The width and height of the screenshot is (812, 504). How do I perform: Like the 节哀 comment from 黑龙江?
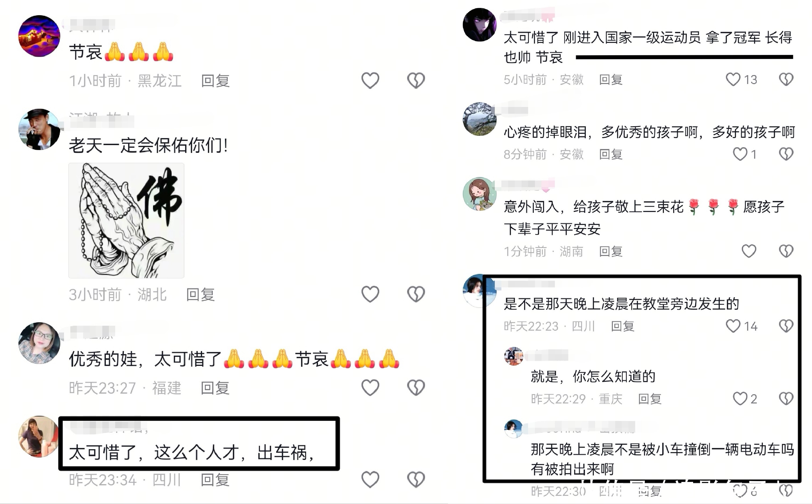click(370, 80)
